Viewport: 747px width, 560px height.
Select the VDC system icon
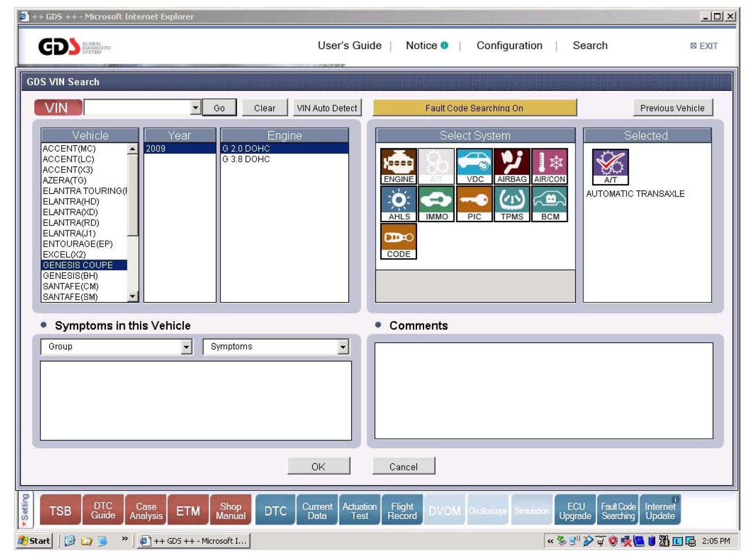474,166
